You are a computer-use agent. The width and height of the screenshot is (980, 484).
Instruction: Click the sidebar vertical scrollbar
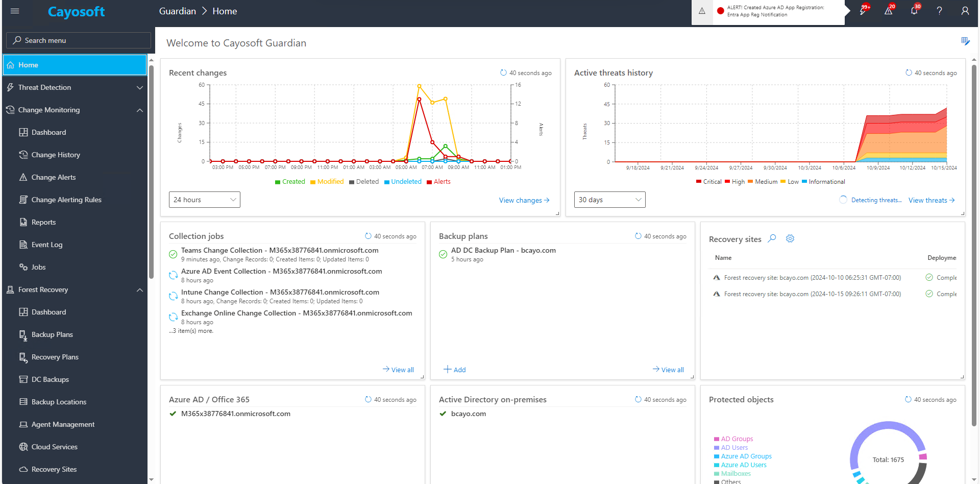tap(151, 172)
